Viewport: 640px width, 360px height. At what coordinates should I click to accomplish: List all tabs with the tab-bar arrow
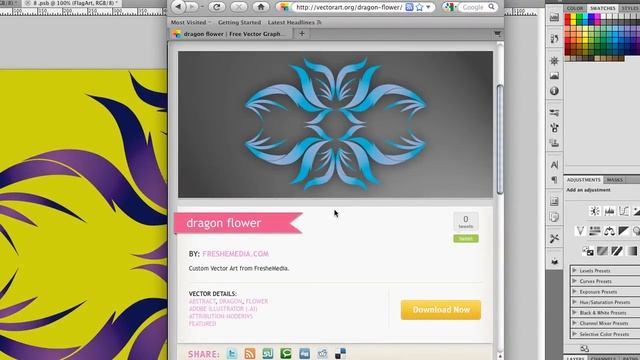pyautogui.click(x=497, y=34)
